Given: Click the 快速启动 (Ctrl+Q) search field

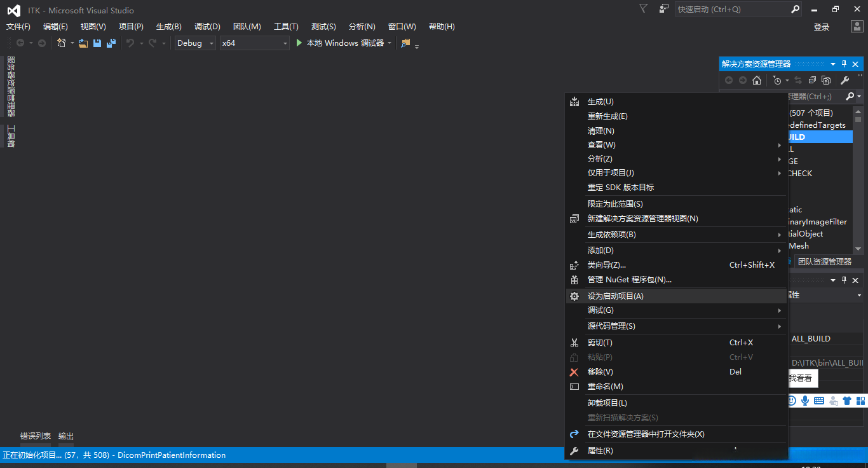Looking at the screenshot, I should [x=733, y=10].
